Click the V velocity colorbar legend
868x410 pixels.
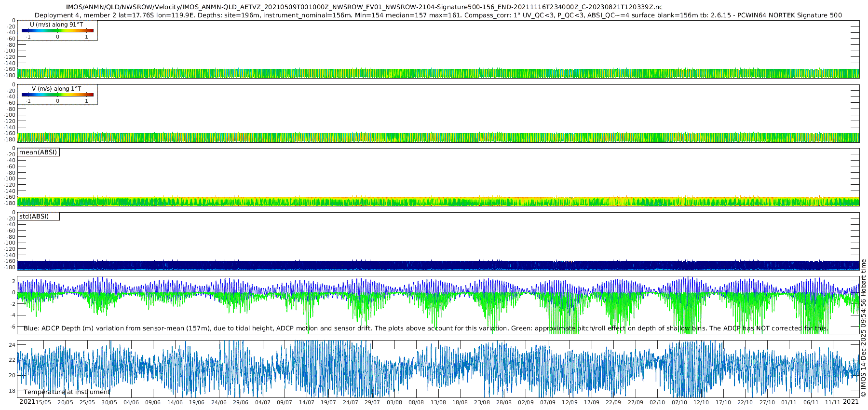coord(57,95)
